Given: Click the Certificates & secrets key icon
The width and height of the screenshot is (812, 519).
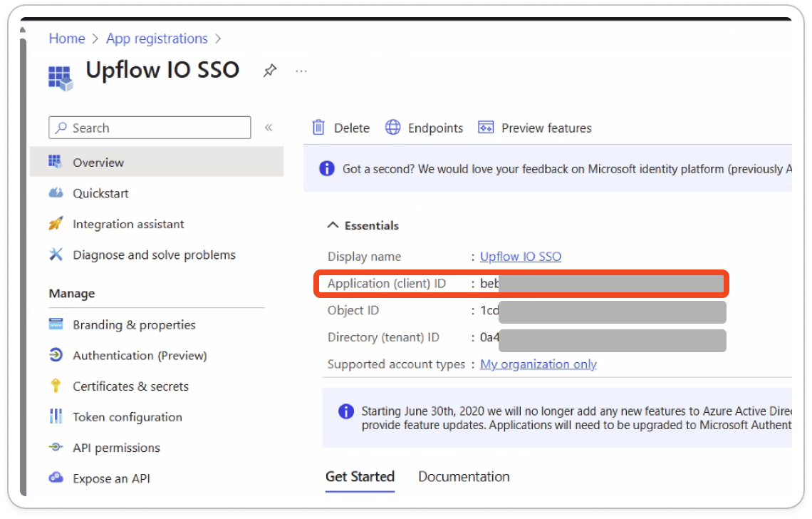Looking at the screenshot, I should tap(56, 386).
